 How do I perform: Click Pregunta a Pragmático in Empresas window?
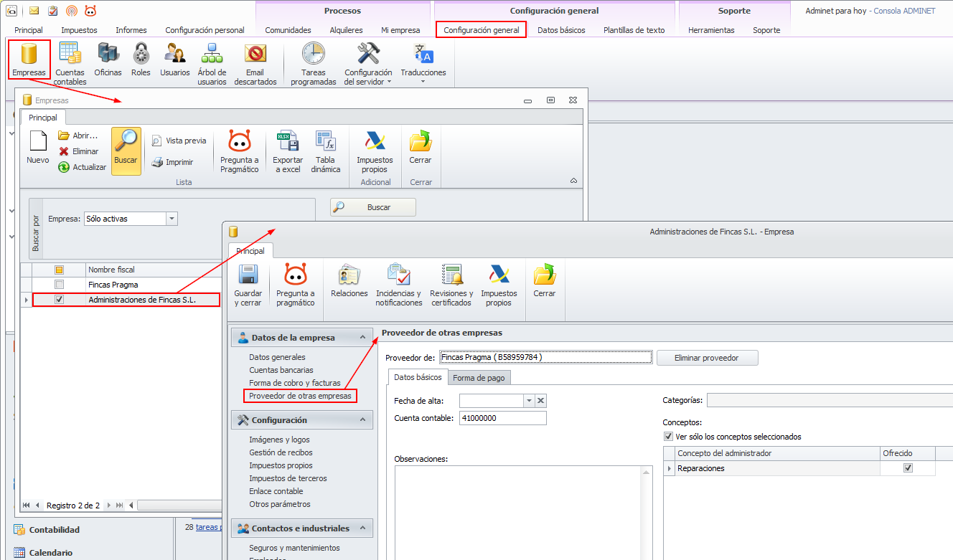point(239,151)
